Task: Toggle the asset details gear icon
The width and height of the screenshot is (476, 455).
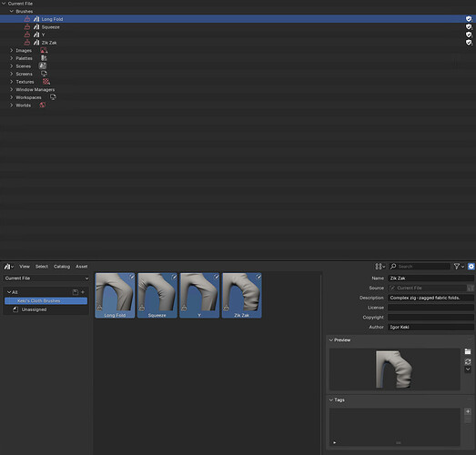Action: pyautogui.click(x=471, y=267)
